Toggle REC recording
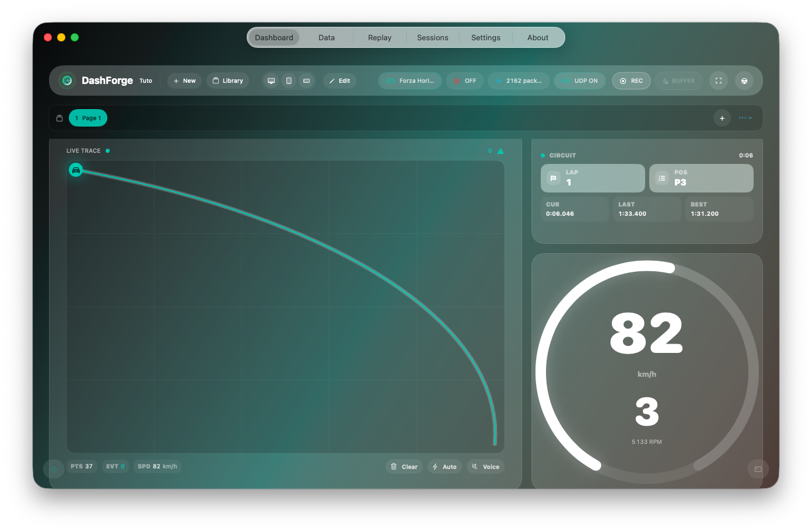 [x=631, y=80]
